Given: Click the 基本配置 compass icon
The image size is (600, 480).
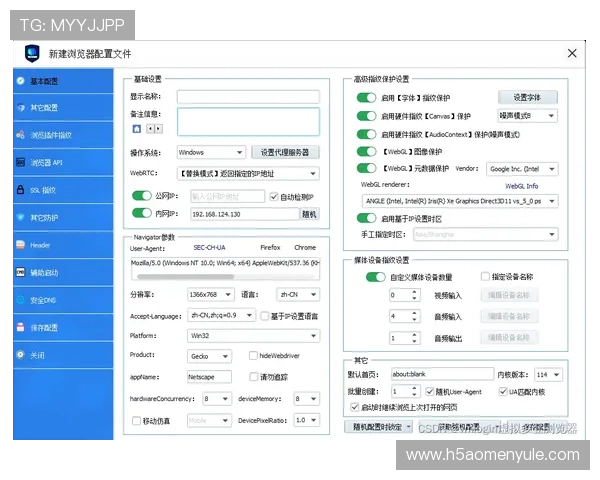Looking at the screenshot, I should pyautogui.click(x=20, y=81).
